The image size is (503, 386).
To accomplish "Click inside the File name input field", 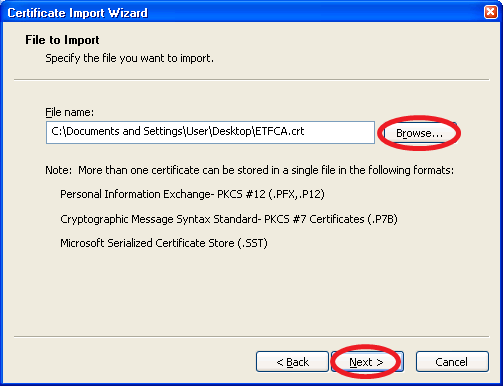I will pyautogui.click(x=210, y=132).
